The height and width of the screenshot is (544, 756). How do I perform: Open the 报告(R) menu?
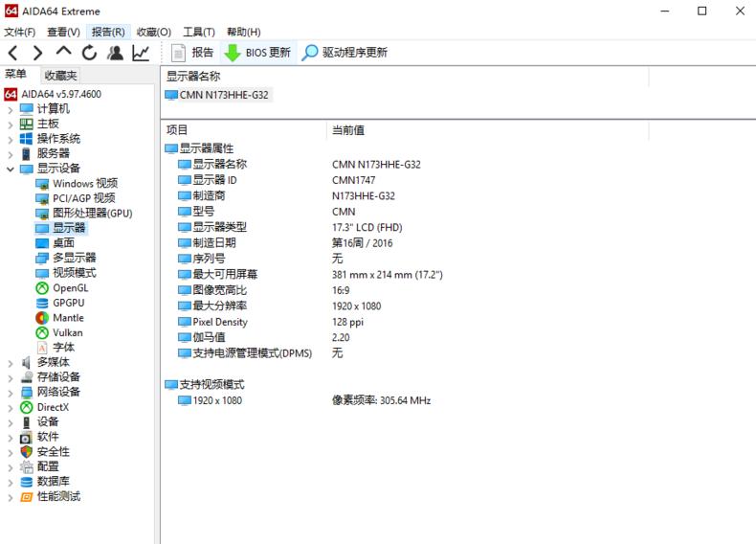(108, 32)
